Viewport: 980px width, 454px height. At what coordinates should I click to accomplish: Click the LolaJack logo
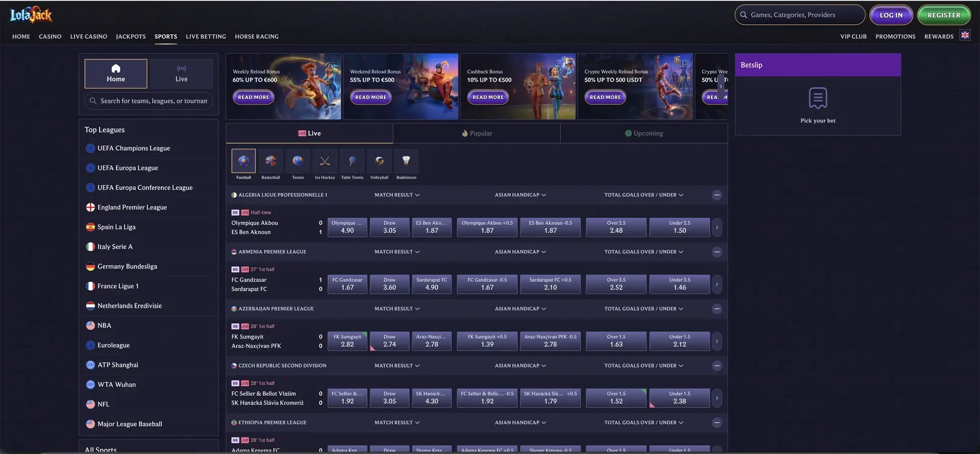coord(31,15)
